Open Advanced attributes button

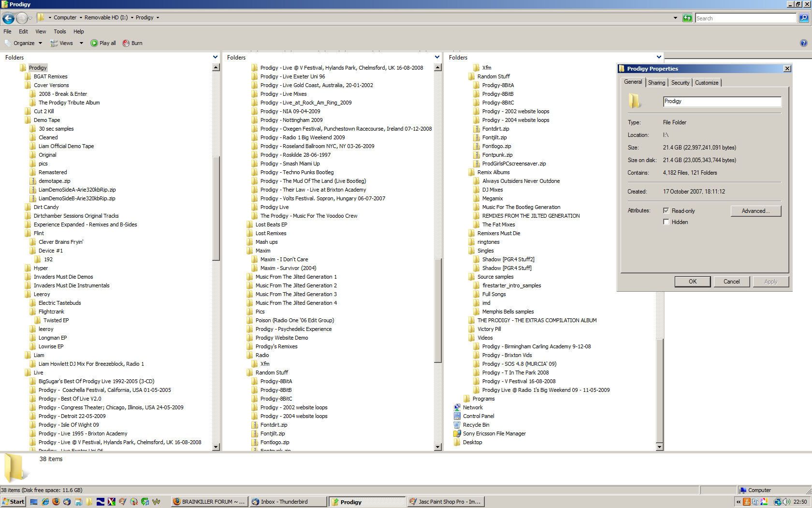[x=755, y=211]
